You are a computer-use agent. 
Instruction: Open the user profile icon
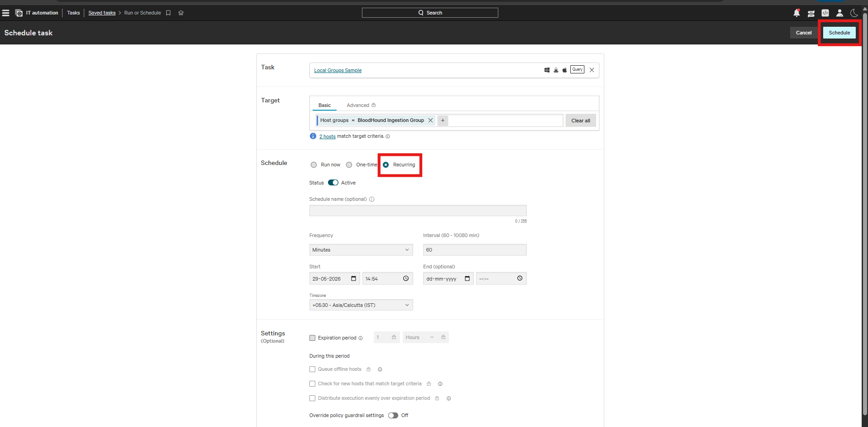point(839,13)
